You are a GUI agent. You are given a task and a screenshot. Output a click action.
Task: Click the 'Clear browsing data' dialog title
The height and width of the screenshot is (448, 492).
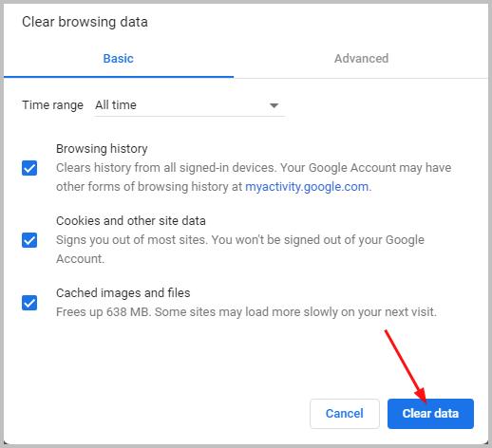(85, 22)
